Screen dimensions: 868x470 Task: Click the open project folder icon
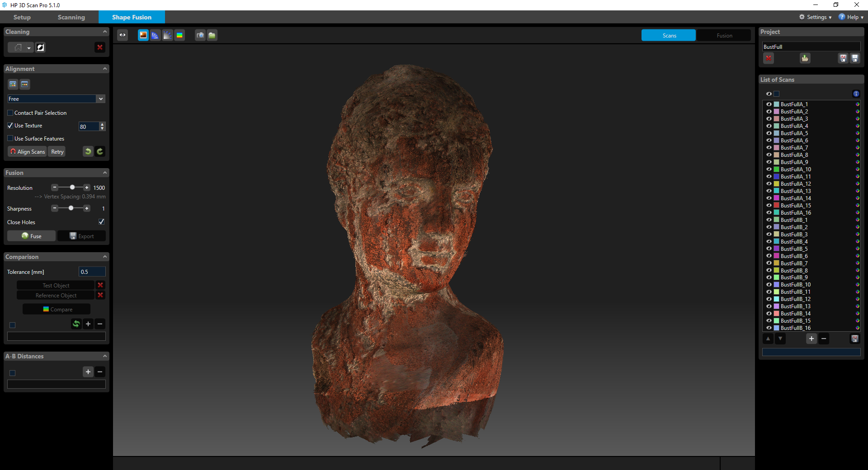tap(805, 58)
